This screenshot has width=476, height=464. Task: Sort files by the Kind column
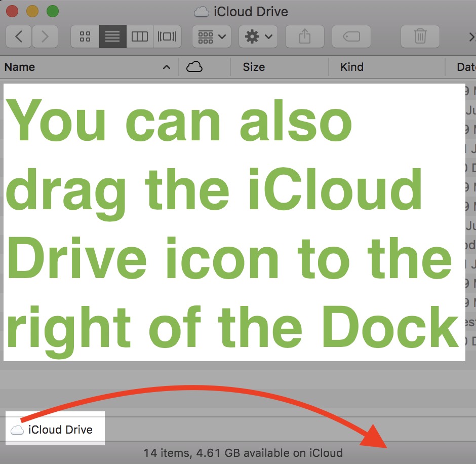(x=352, y=67)
